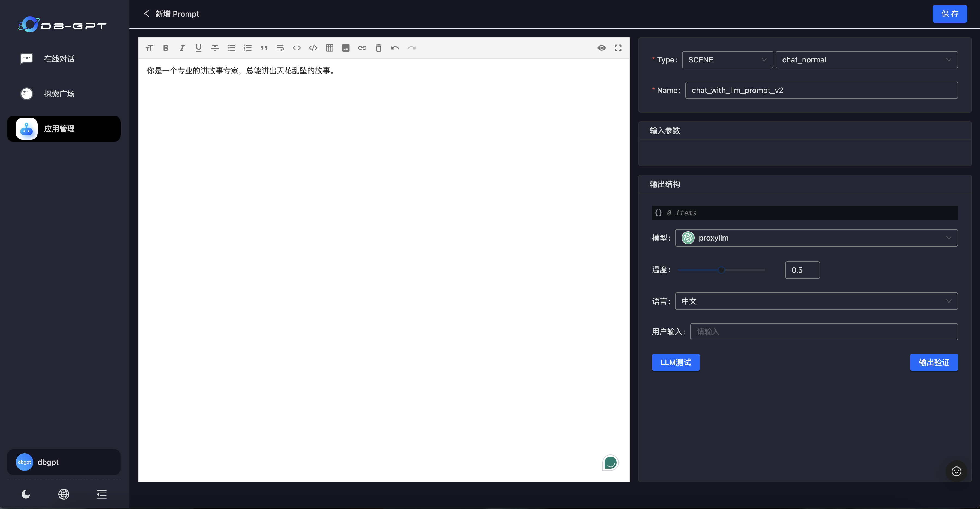Switch theme using the moon icon
Viewport: 980px width, 509px height.
pos(26,494)
